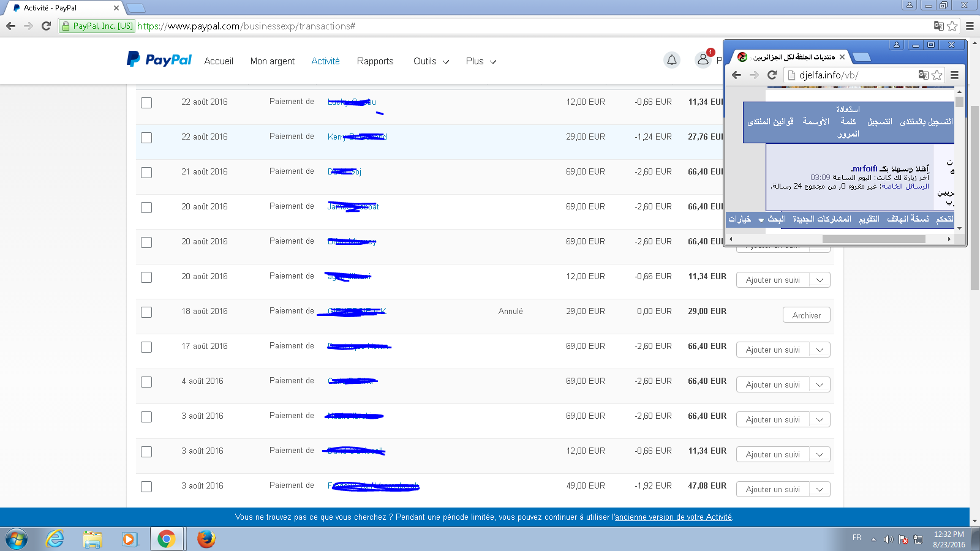The image size is (980, 551).
Task: Open the notifications bell icon
Action: coord(672,60)
